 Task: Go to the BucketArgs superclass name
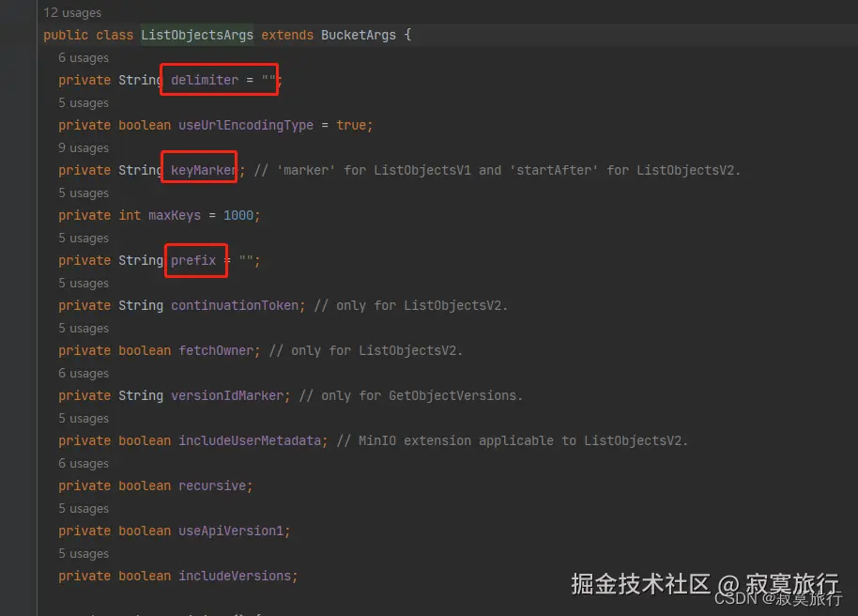click(x=359, y=35)
